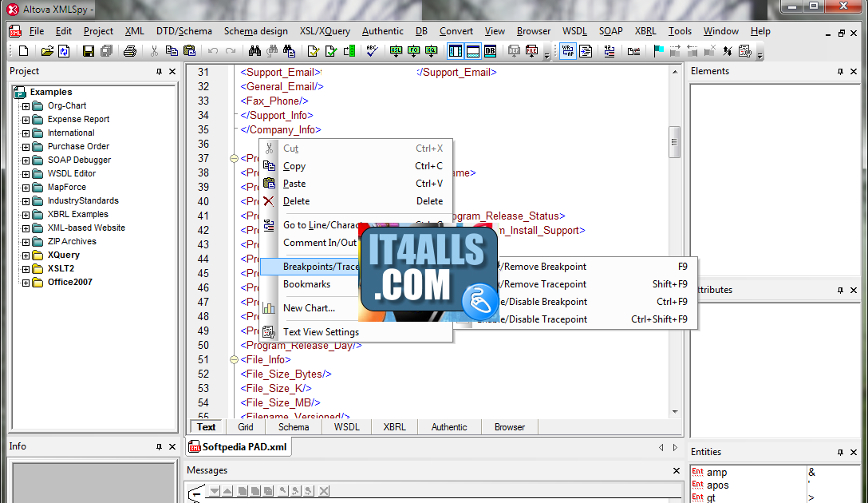Select the XML-based Website project folder
The height and width of the screenshot is (503, 868).
pos(86,228)
